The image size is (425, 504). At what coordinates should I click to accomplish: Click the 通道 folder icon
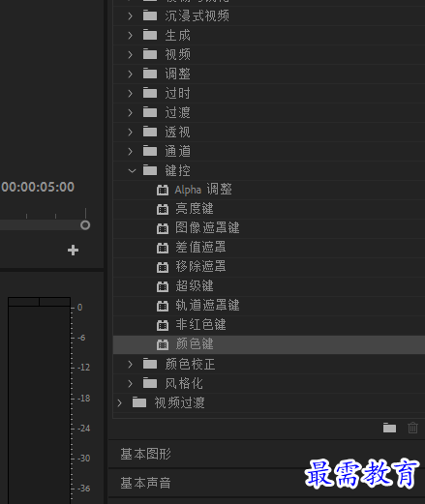coord(150,151)
